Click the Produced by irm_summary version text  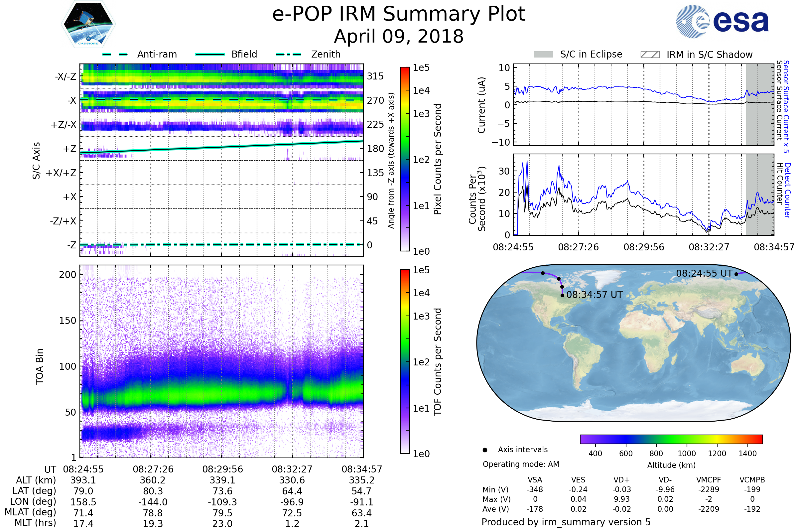point(566,522)
